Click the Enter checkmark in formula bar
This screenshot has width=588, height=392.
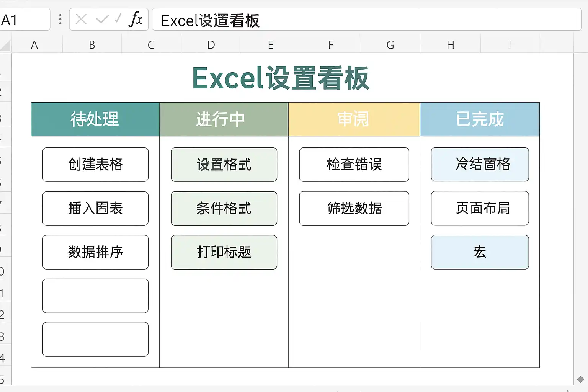click(x=102, y=19)
